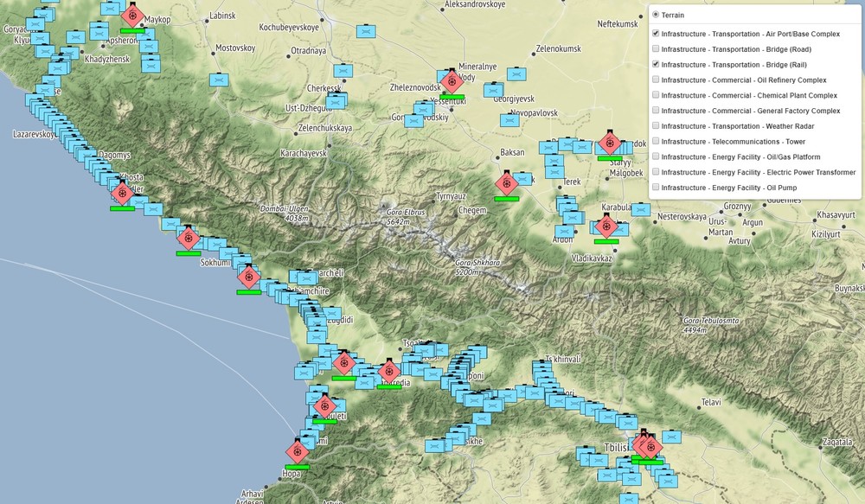Click the Groznyy city label
The width and height of the screenshot is (865, 504).
click(738, 207)
